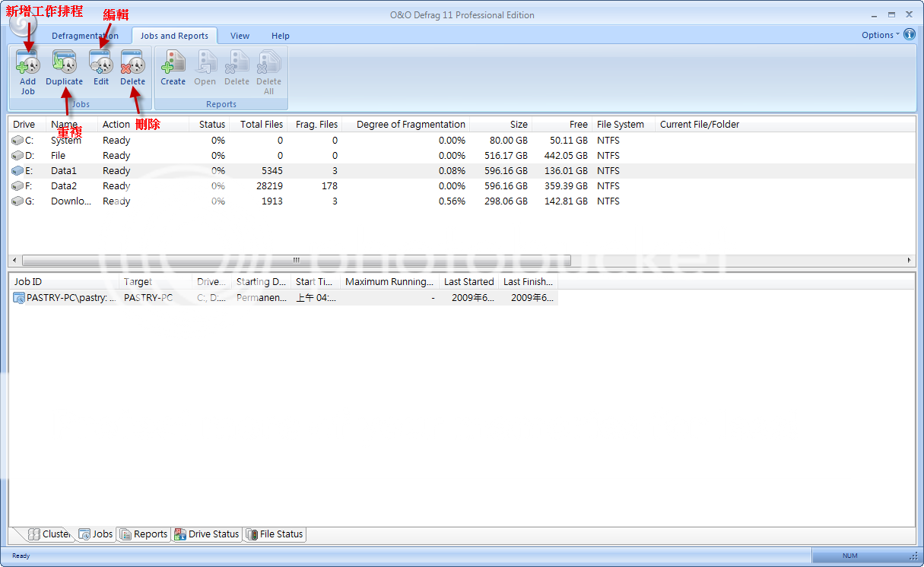924x567 pixels.
Task: Click the 0.56% fragmentation value
Action: [x=452, y=201]
